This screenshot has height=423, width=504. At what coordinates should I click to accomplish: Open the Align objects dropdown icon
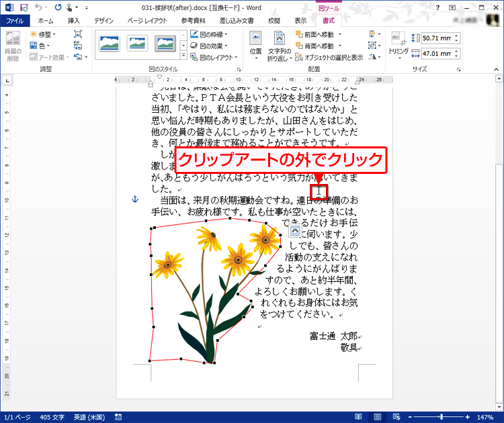[x=375, y=34]
